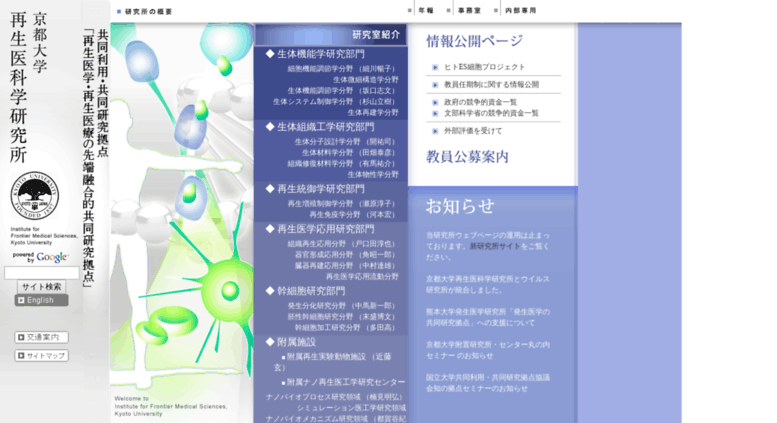
Task: Open the 交通案内 access page
Action: click(41, 337)
